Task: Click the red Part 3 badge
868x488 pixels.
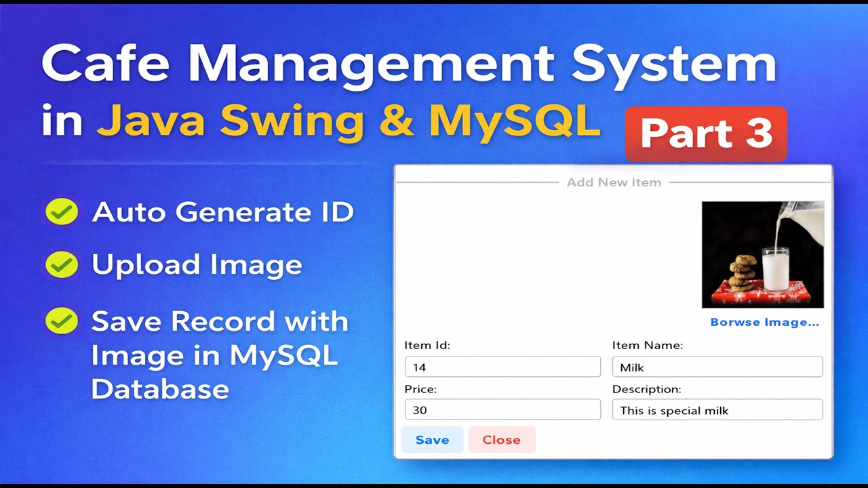Action: tap(706, 134)
